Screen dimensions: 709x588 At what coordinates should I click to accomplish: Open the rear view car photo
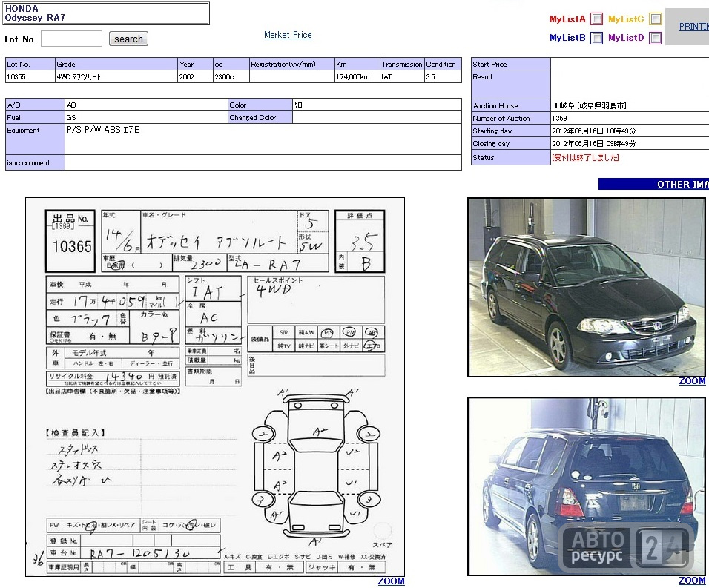587,486
